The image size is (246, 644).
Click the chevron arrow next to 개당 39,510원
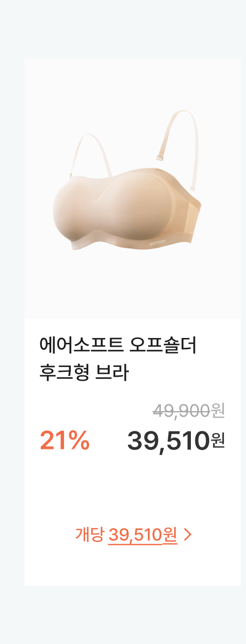click(x=187, y=534)
